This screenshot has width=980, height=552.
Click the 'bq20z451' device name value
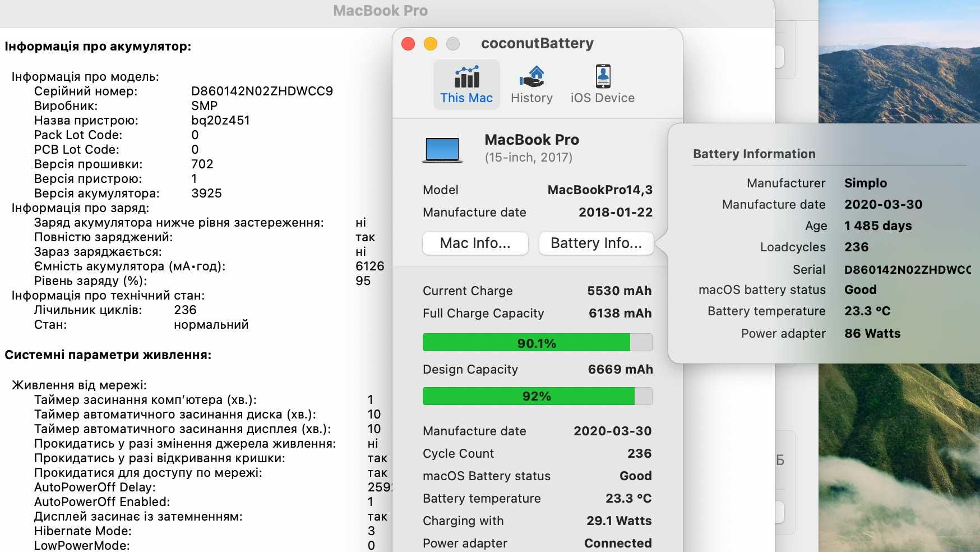pyautogui.click(x=220, y=121)
